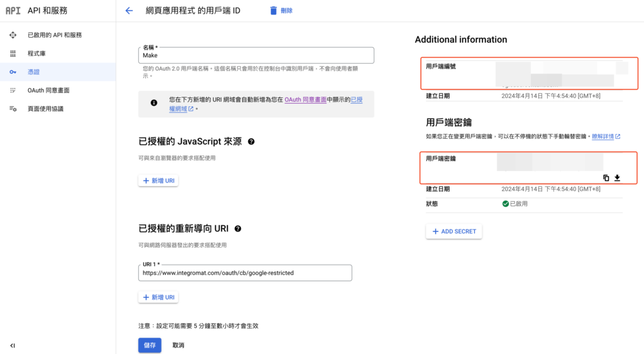The height and width of the screenshot is (354, 644).
Task: Click the API 和服務 header title
Action: [47, 11]
